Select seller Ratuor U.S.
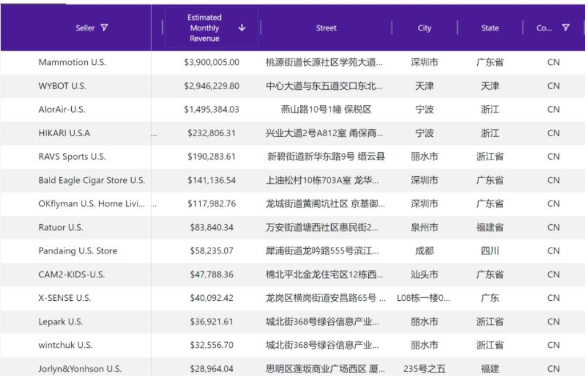 tap(61, 227)
